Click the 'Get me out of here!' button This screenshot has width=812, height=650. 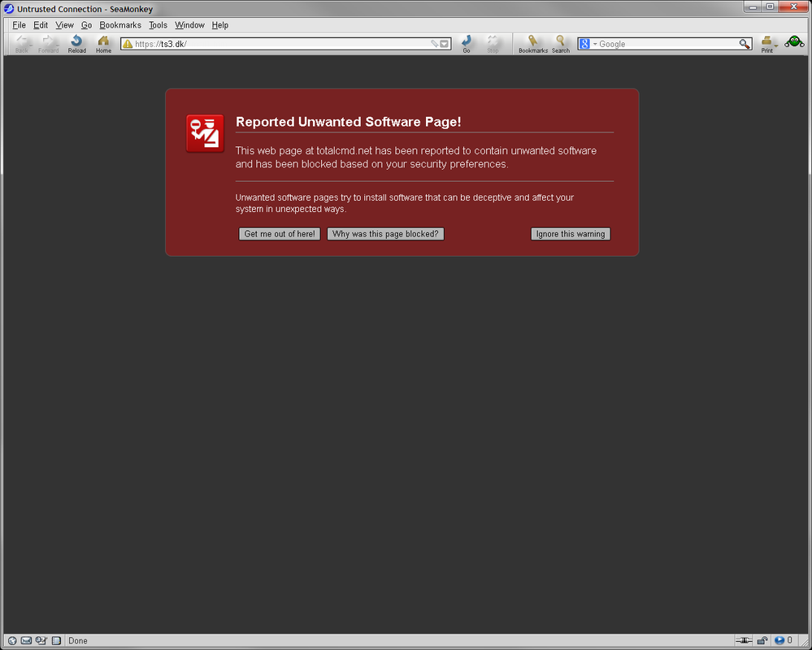[x=280, y=234]
